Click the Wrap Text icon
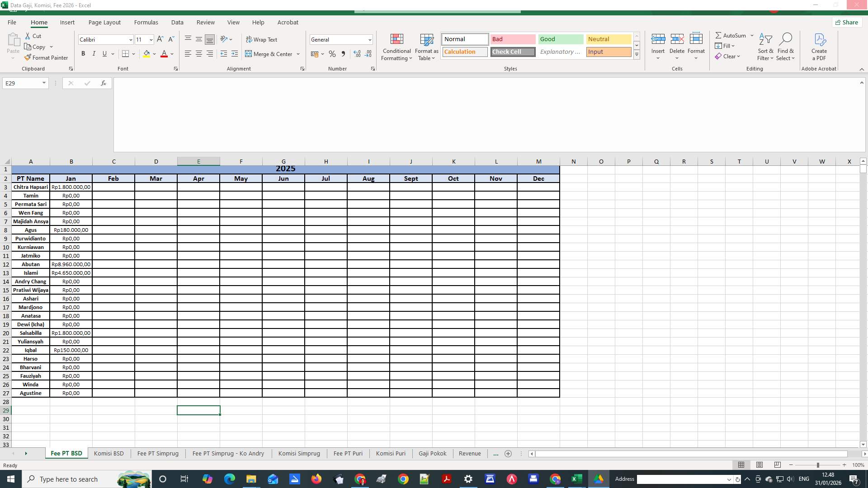 pyautogui.click(x=262, y=40)
